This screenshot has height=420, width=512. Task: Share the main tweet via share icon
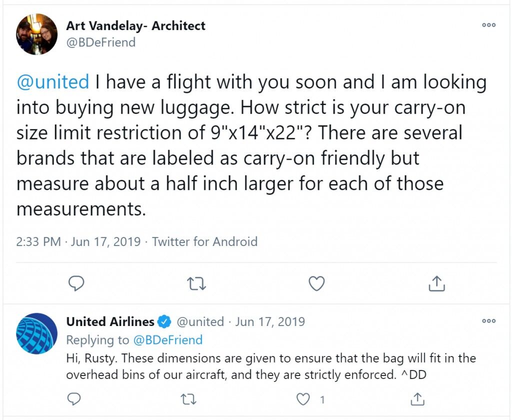coord(436,283)
